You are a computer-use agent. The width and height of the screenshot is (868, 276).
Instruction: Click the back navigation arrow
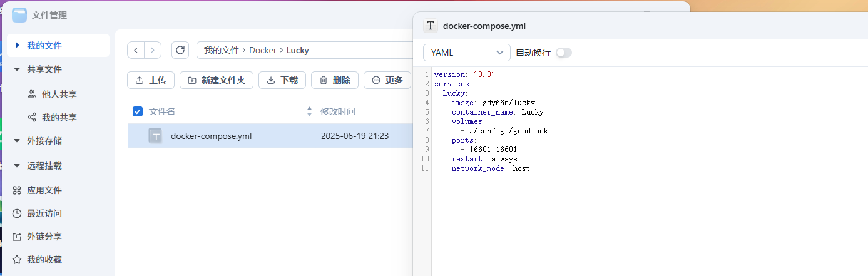click(x=136, y=50)
